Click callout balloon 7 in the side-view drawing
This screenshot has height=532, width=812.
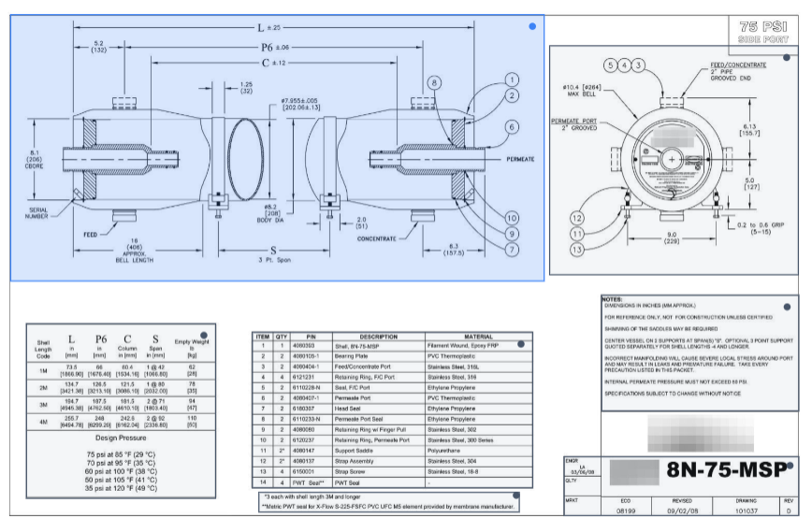tap(512, 250)
